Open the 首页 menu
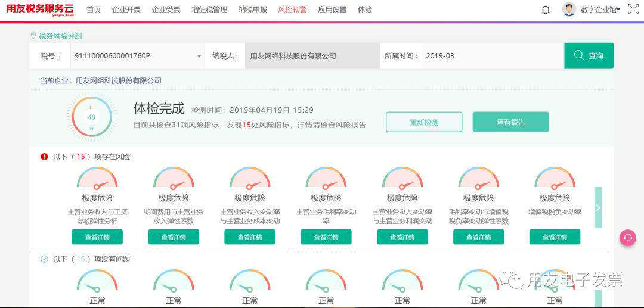This screenshot has height=308, width=644. click(94, 10)
